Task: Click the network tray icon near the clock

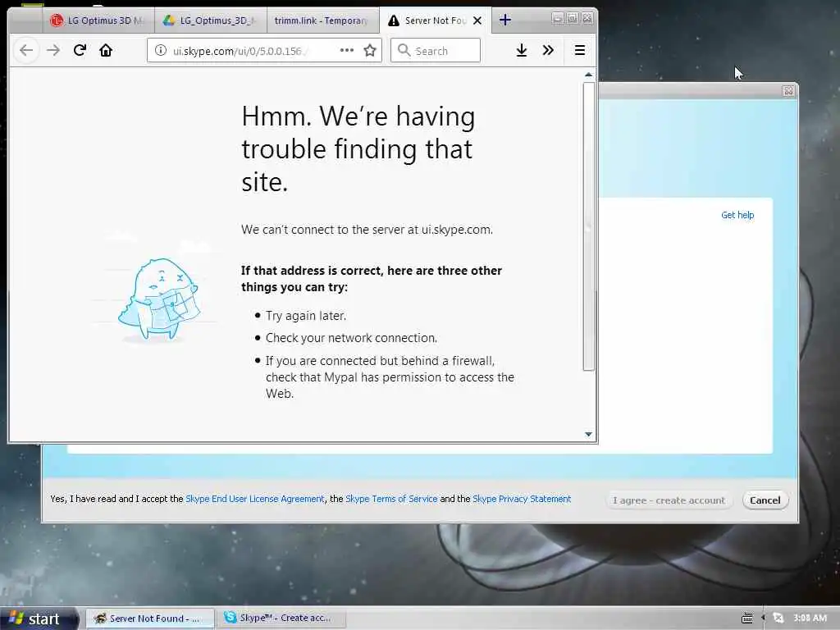Action: click(x=778, y=619)
